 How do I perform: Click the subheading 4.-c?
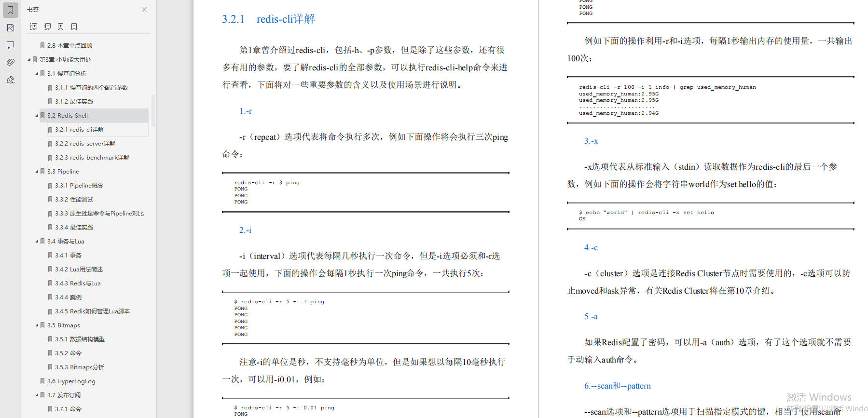591,247
